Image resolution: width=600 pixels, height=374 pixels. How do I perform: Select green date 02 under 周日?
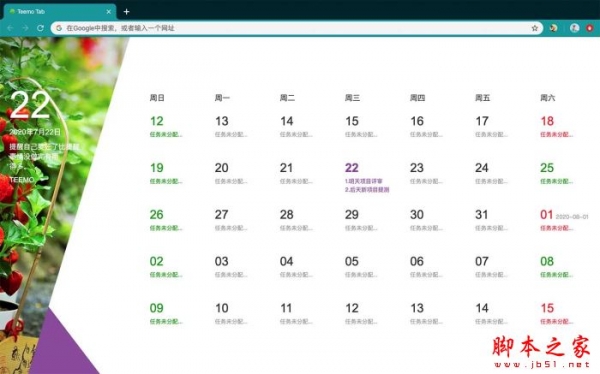(157, 261)
